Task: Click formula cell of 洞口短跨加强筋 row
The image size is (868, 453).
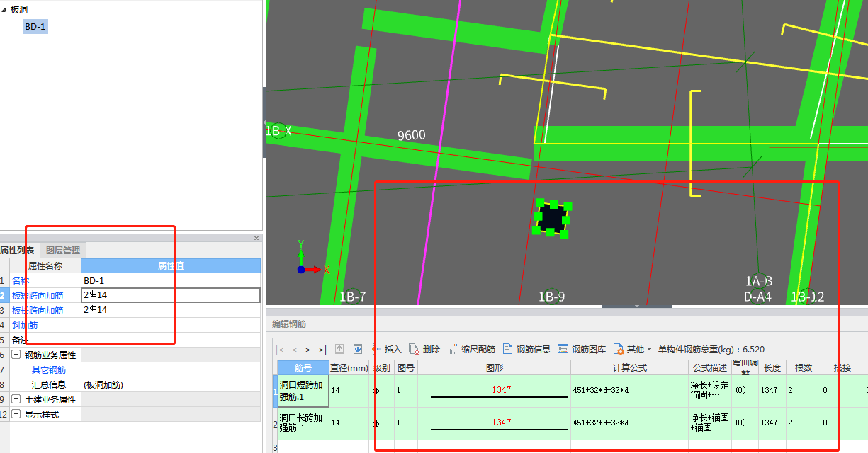Action: pyautogui.click(x=630, y=391)
